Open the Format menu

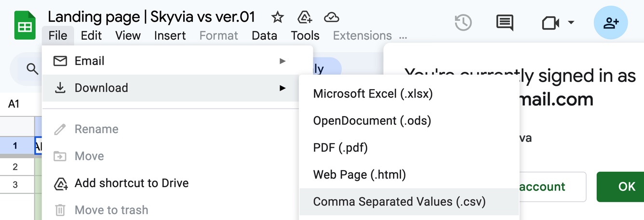(x=218, y=36)
